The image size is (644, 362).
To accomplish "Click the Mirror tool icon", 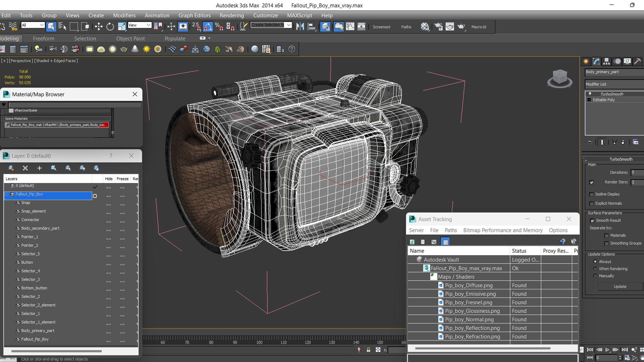I will click(x=300, y=26).
